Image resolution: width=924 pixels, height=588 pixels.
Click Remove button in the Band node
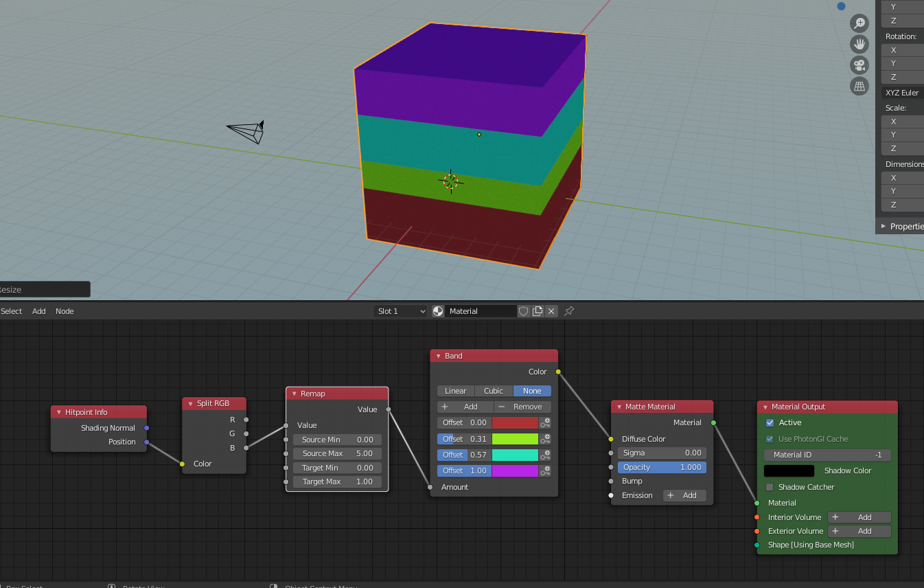click(x=522, y=407)
